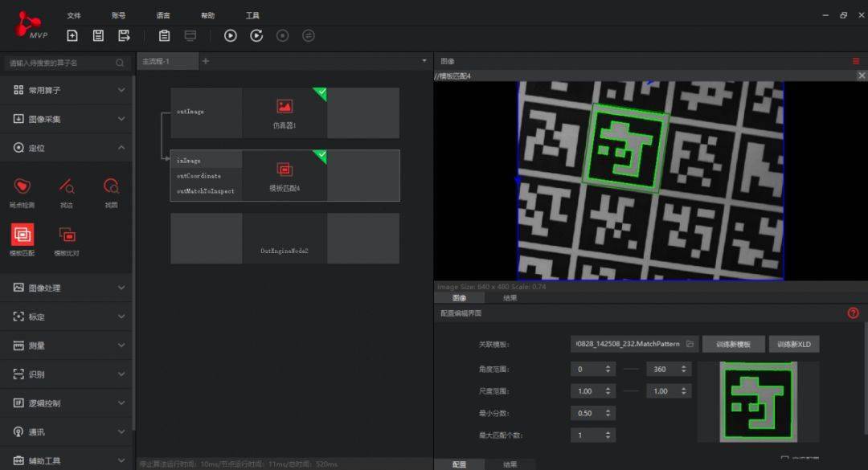Select the 结果 tab beside the 图像 tab
Screen dimensions: 868x470
point(510,298)
